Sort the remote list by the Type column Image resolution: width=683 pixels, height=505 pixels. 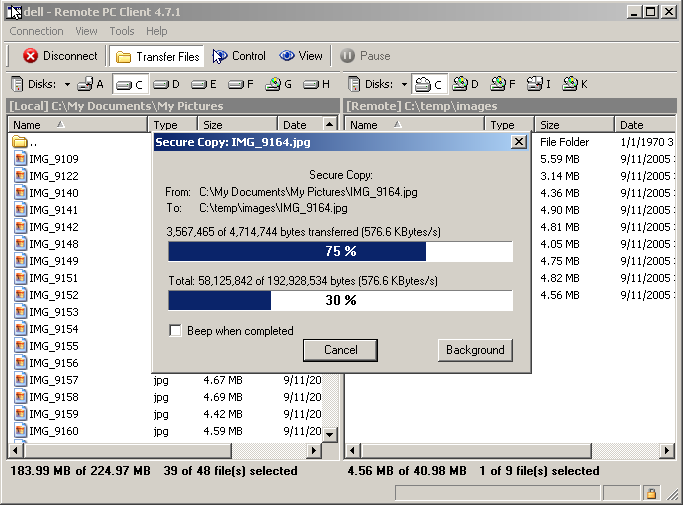point(509,125)
